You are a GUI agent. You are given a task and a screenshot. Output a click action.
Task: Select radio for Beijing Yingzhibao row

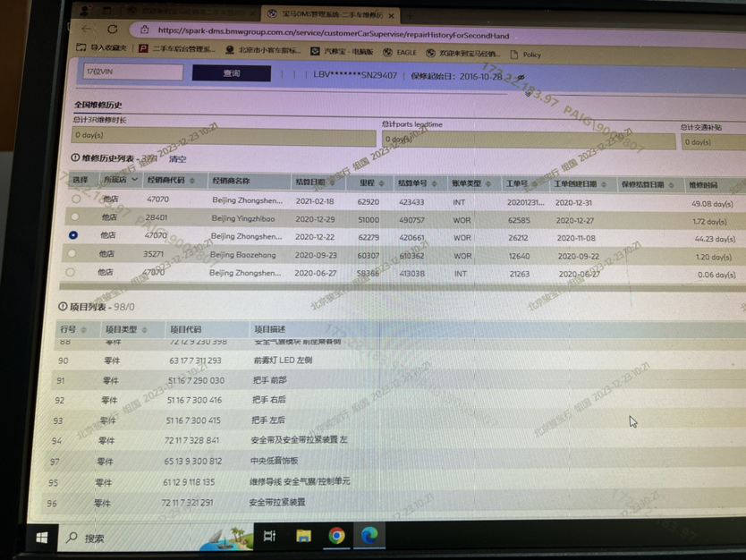[75, 217]
